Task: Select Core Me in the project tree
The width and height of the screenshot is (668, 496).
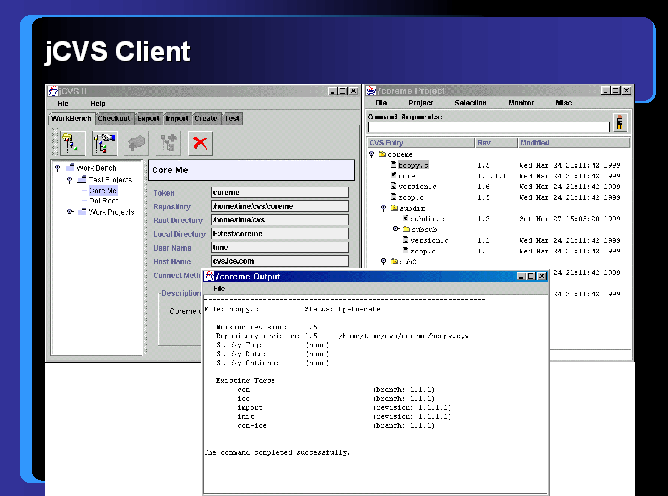Action: tap(103, 190)
